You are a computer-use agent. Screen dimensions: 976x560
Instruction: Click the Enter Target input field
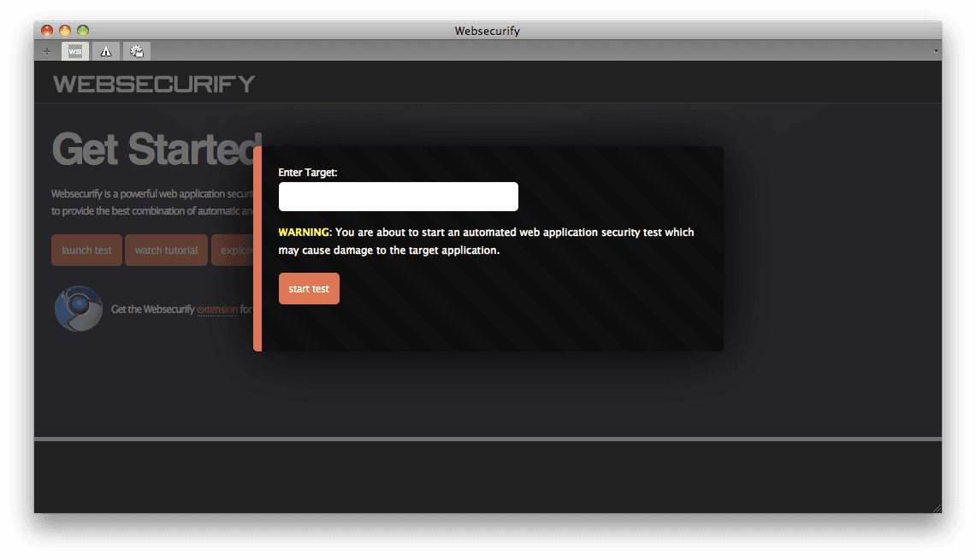399,197
